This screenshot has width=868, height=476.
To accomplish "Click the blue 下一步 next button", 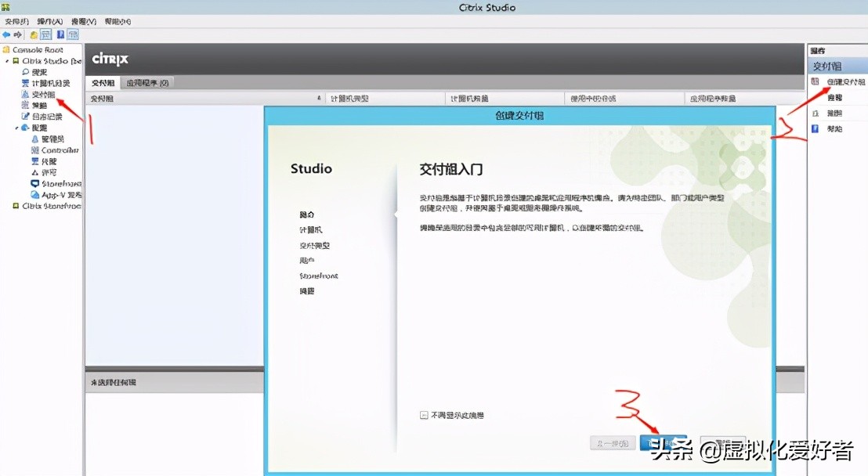I will pos(664,443).
